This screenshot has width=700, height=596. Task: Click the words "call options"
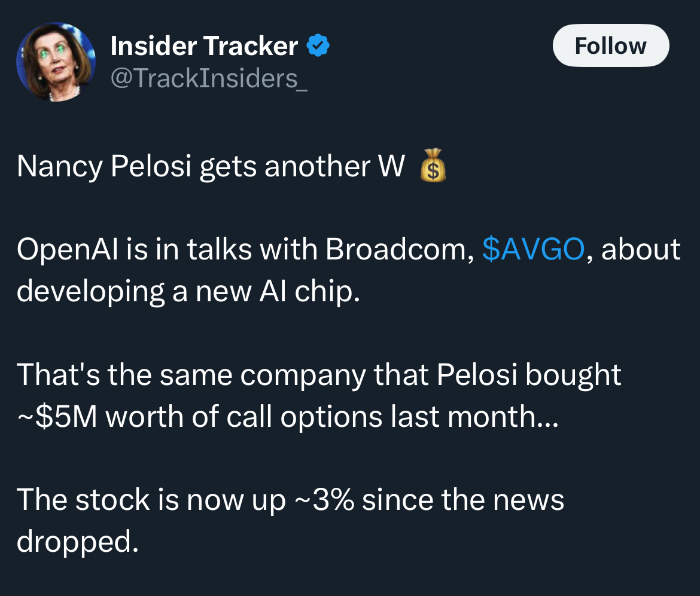point(305,417)
